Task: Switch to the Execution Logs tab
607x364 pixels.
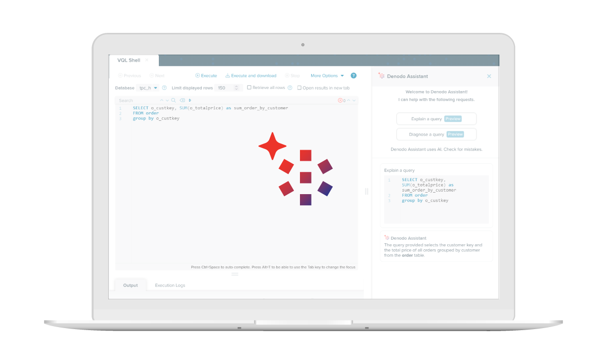Action: coord(169,285)
